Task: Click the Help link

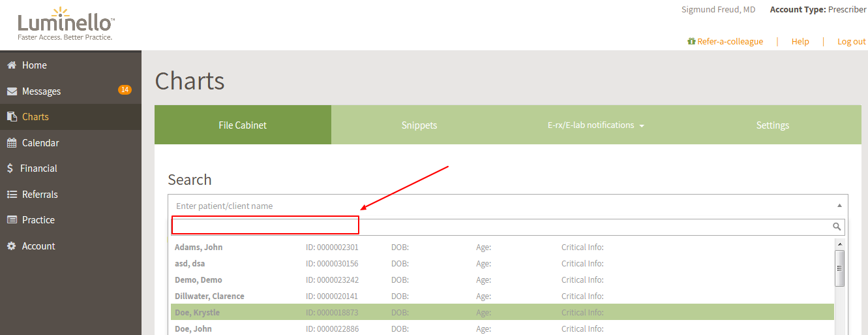Action: 800,41
